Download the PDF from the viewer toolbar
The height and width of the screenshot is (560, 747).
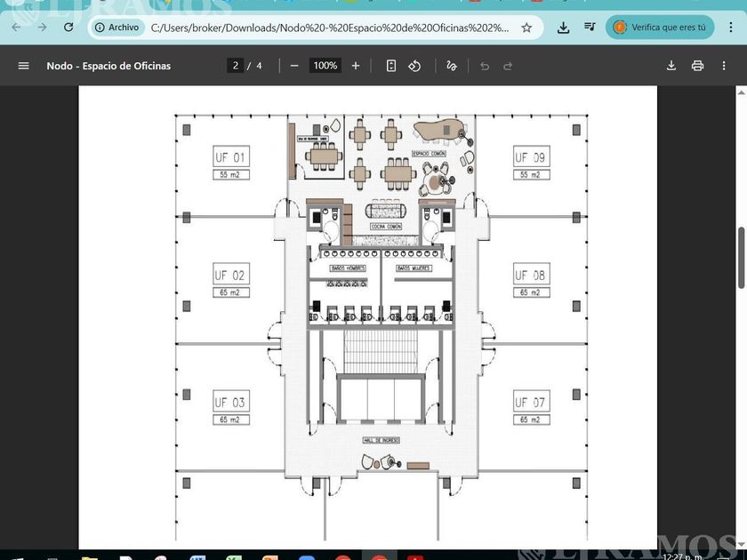coord(671,66)
